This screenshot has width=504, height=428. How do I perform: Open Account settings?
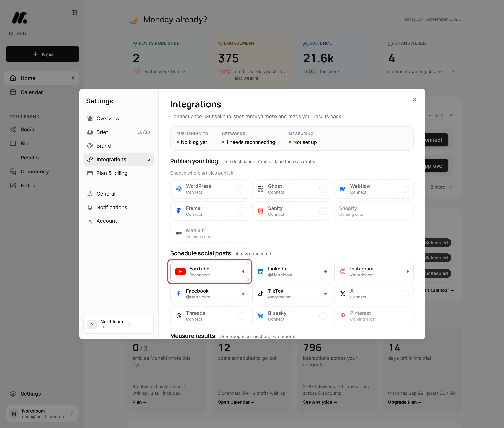click(118, 221)
